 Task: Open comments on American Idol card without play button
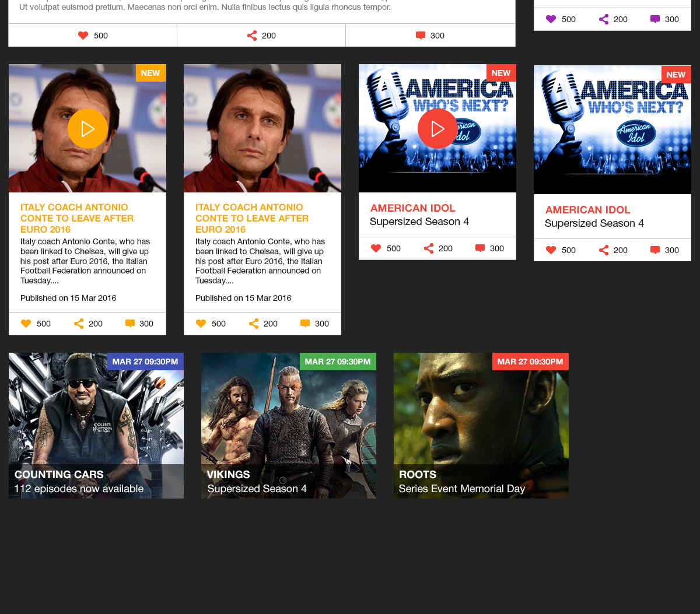click(655, 250)
